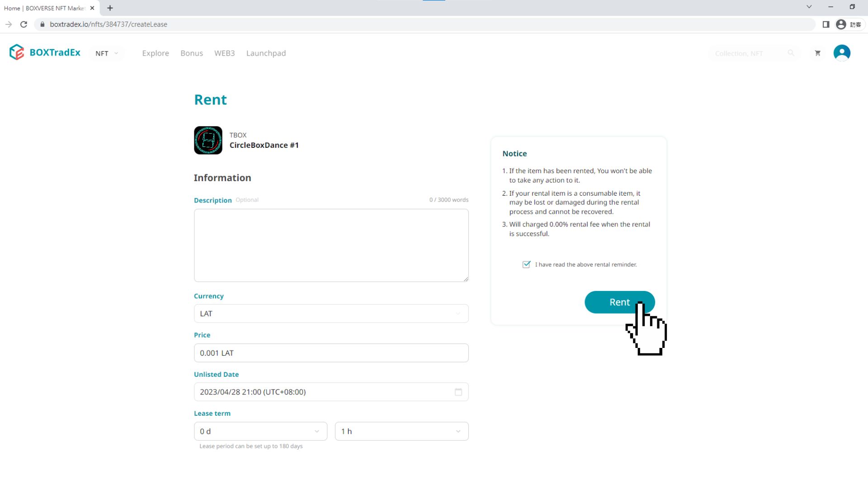Click the BOXTradEx logo icon
Image resolution: width=868 pixels, height=488 pixels.
pyautogui.click(x=17, y=52)
